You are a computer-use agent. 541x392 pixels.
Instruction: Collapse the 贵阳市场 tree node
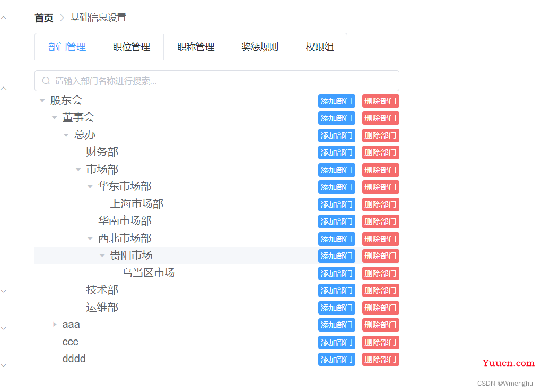pyautogui.click(x=102, y=256)
